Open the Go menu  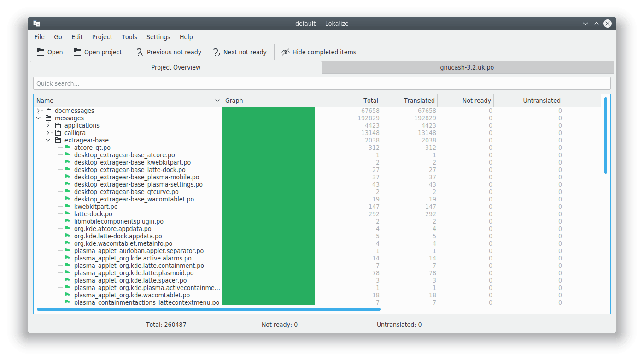pyautogui.click(x=58, y=37)
